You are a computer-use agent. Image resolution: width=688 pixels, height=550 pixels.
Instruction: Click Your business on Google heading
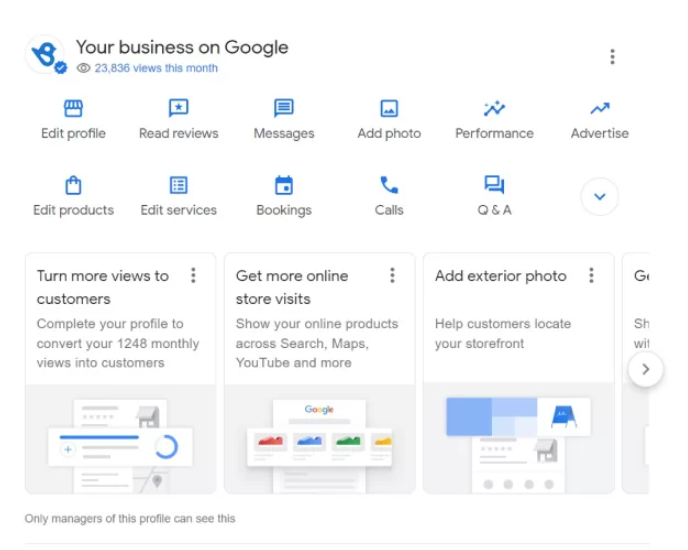(x=182, y=47)
